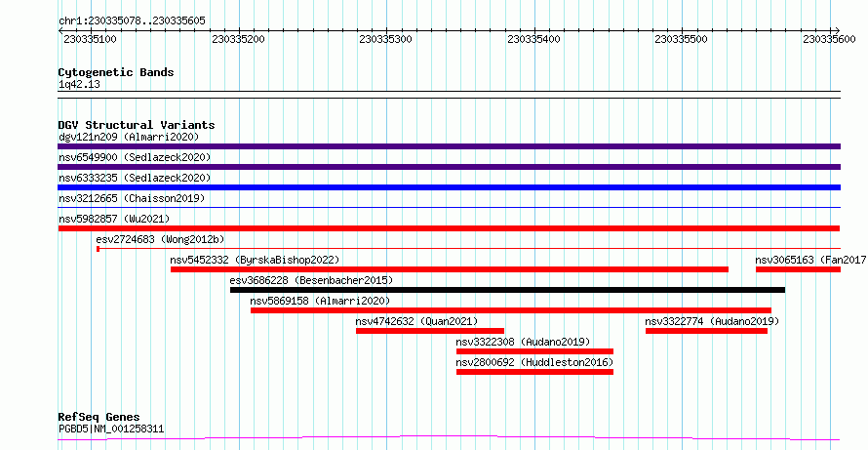The width and height of the screenshot is (868, 450).
Task: Click the PGBD5|NM_001258311 gene label
Action: [x=111, y=429]
